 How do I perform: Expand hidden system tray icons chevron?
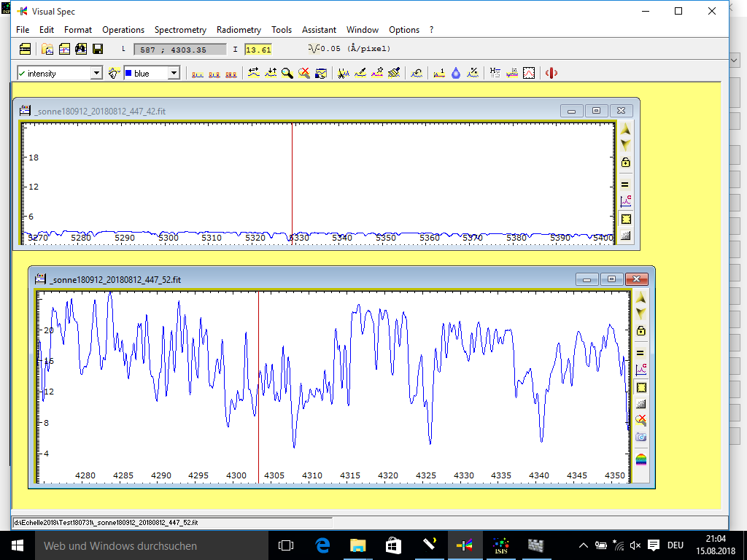click(x=583, y=545)
